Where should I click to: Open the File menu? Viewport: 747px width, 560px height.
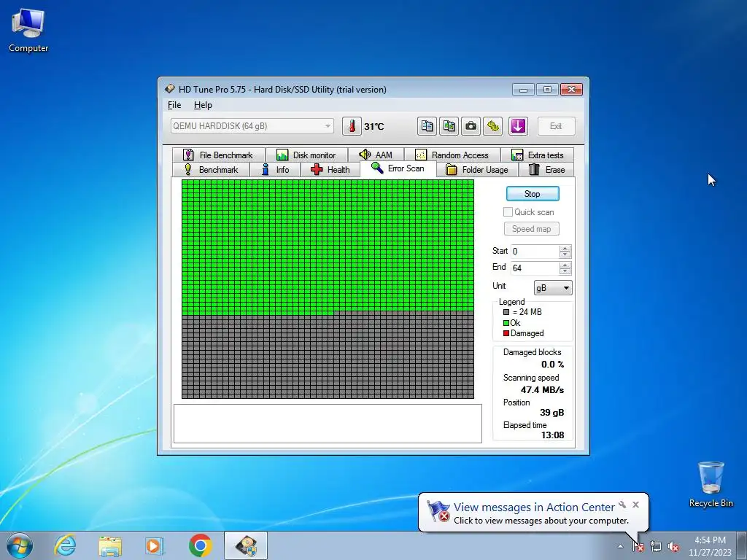pos(174,105)
